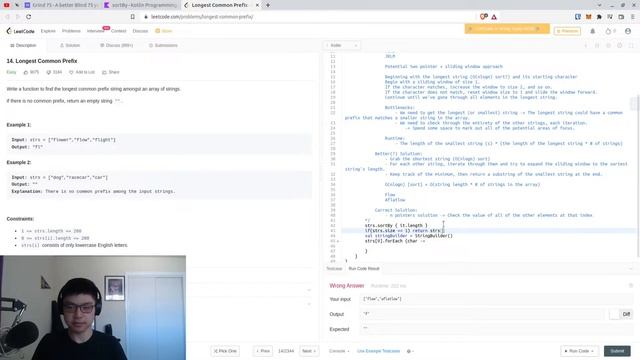Open MetaMask fox extension icon

pyautogui.click(x=589, y=17)
